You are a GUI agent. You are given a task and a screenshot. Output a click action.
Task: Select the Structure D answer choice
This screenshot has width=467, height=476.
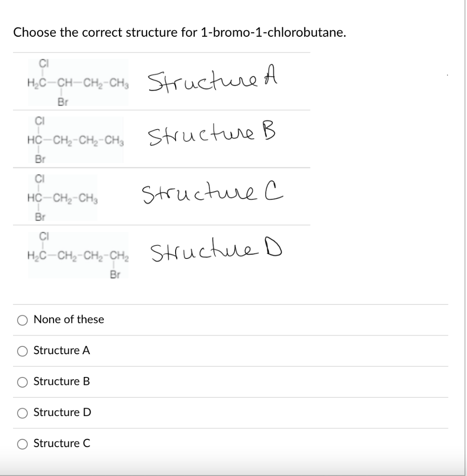[x=22, y=412]
